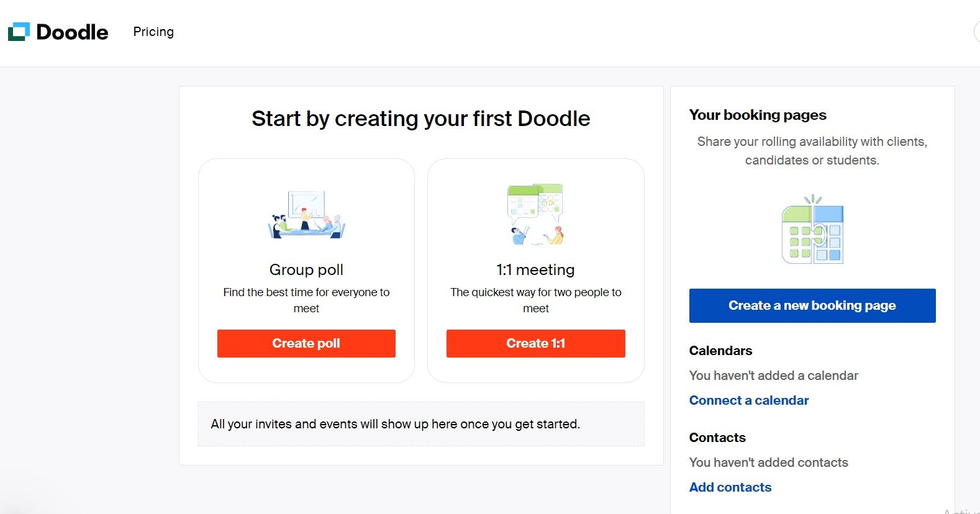The height and width of the screenshot is (514, 980).
Task: Click the "Start by creating your first Doodle" heading
Action: (420, 119)
